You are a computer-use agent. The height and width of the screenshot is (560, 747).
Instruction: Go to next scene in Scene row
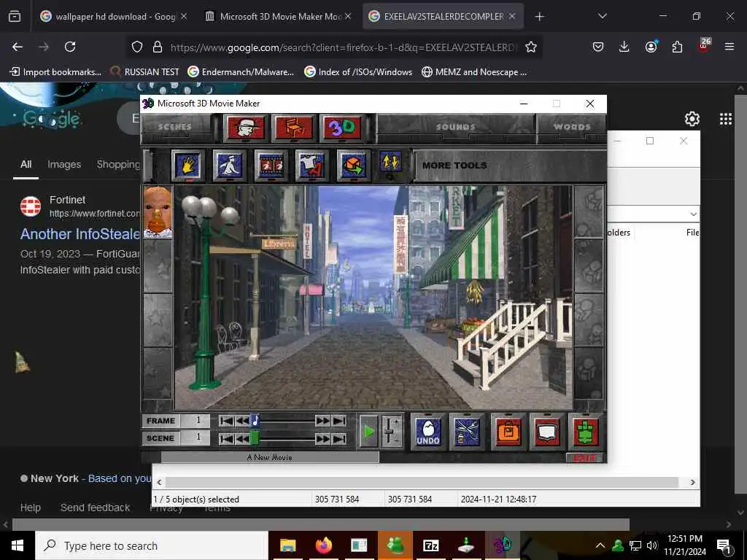click(322, 438)
